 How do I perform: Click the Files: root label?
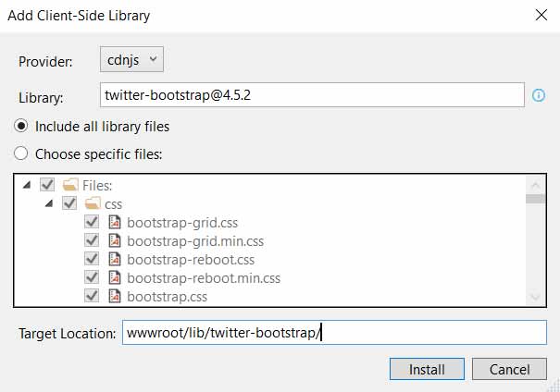click(97, 186)
